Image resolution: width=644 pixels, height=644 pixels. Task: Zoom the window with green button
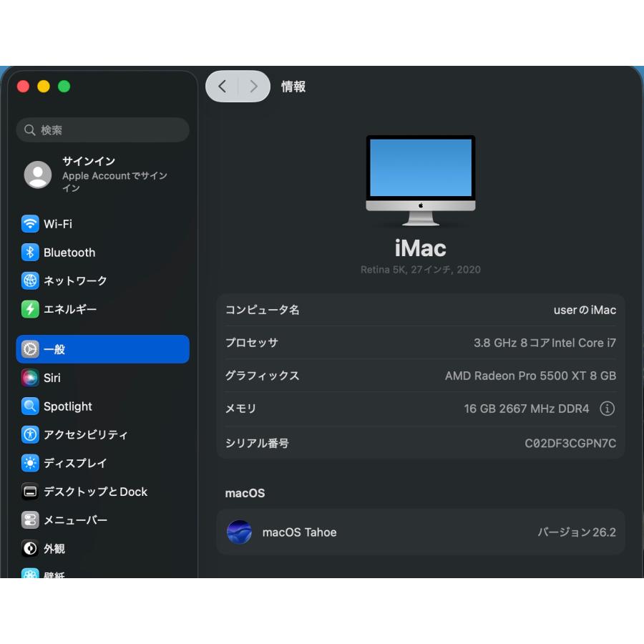64,87
